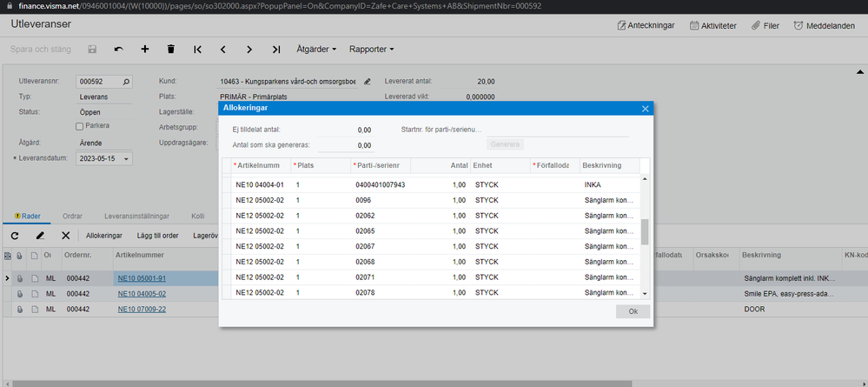This screenshot has height=387, width=868.
Task: Select serial number 0096 cell
Action: (381, 200)
